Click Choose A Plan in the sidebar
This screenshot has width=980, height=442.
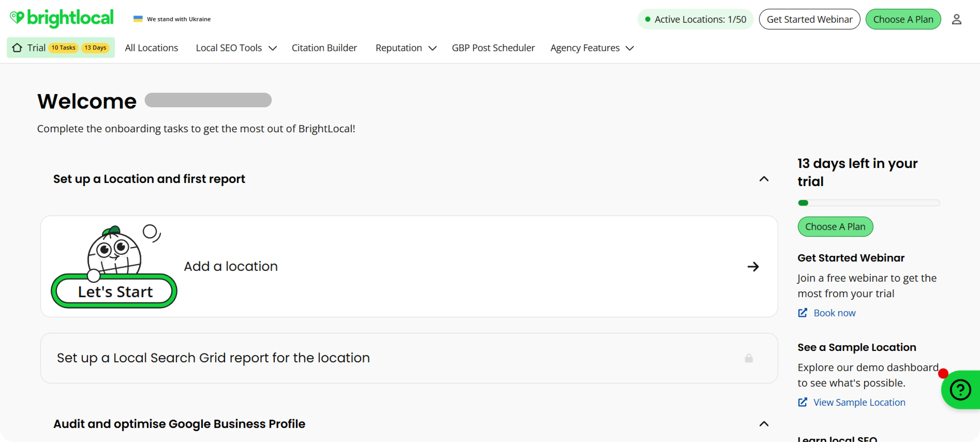835,227
